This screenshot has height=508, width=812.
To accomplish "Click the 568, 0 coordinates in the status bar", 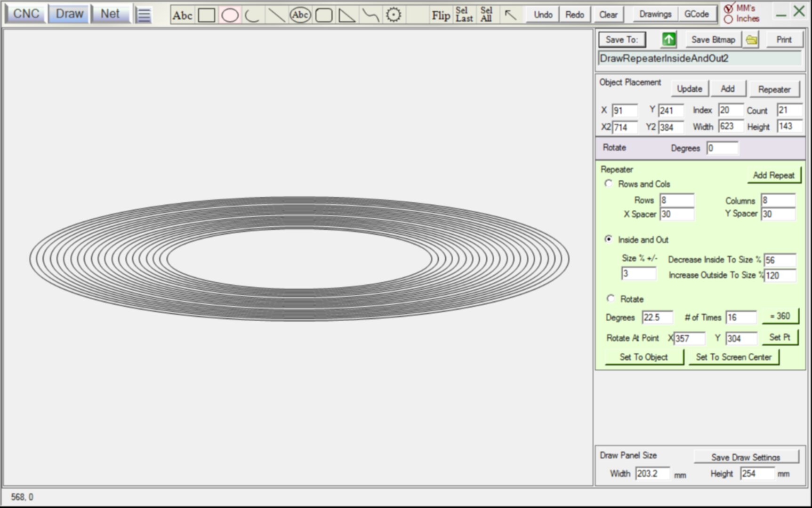I will tap(22, 497).
